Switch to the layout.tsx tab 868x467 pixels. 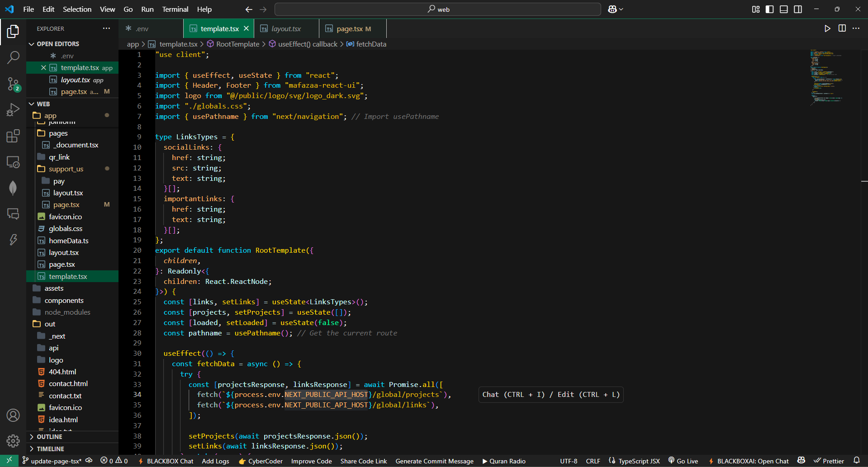[x=286, y=29]
